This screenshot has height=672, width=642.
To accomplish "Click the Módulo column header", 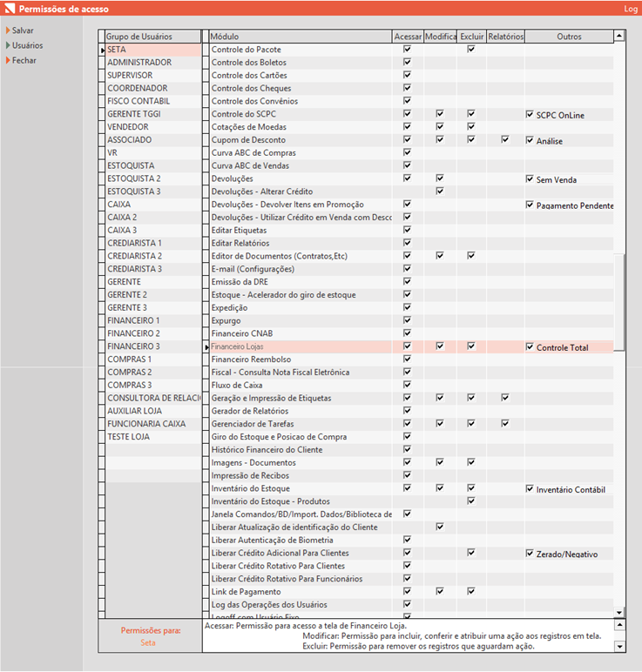I will 301,37.
